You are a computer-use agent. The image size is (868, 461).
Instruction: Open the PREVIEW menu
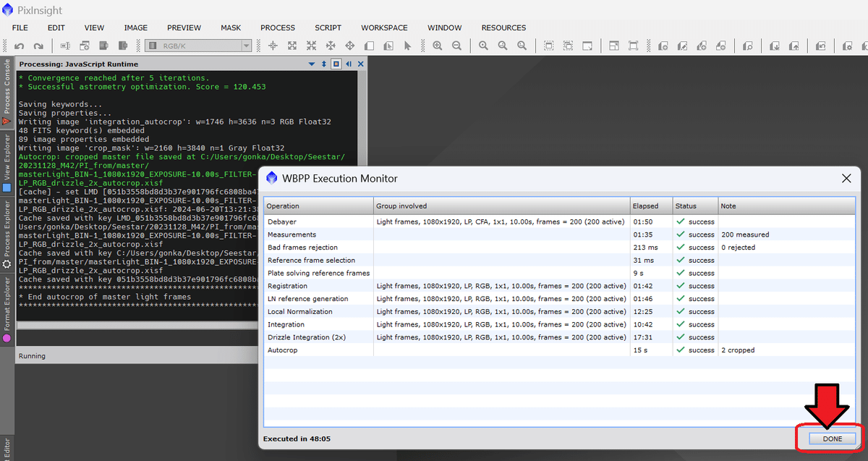(x=184, y=28)
